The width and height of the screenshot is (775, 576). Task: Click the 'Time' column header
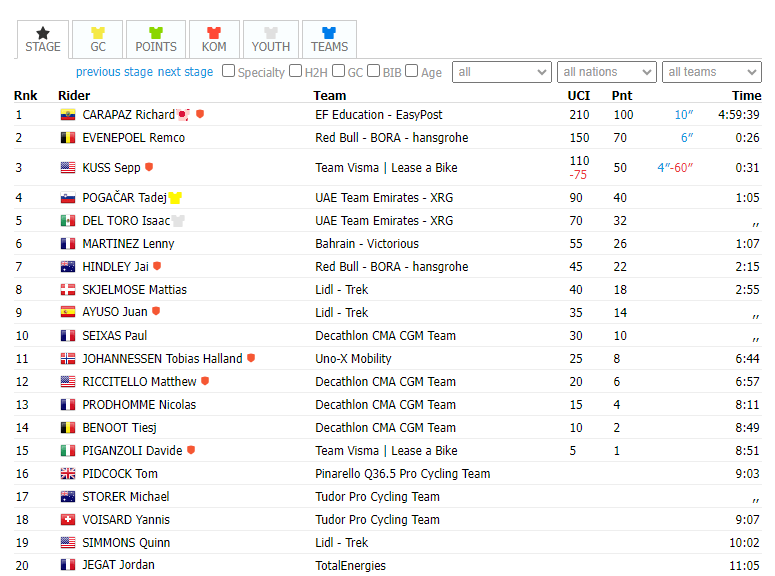(746, 95)
